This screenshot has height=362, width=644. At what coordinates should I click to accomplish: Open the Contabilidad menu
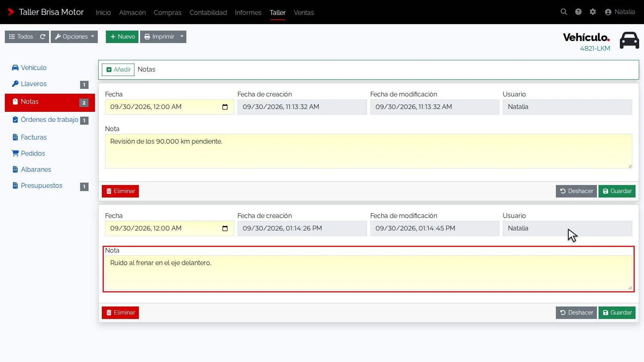click(x=208, y=12)
